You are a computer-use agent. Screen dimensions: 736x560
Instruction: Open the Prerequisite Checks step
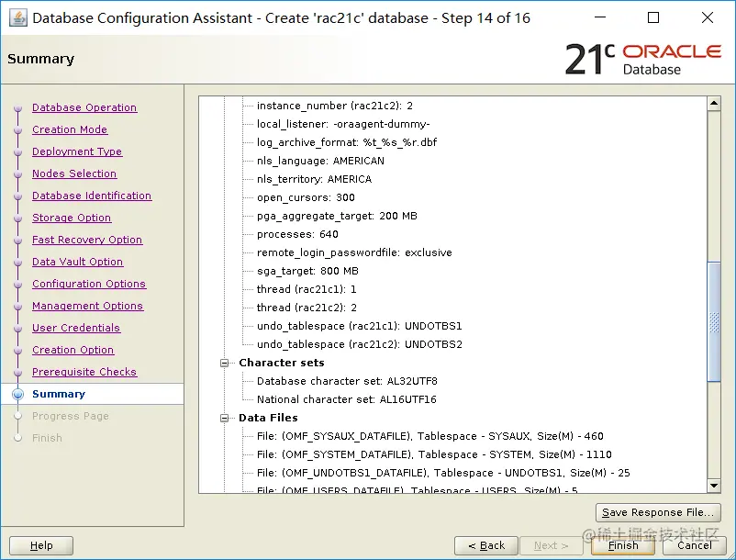(84, 372)
